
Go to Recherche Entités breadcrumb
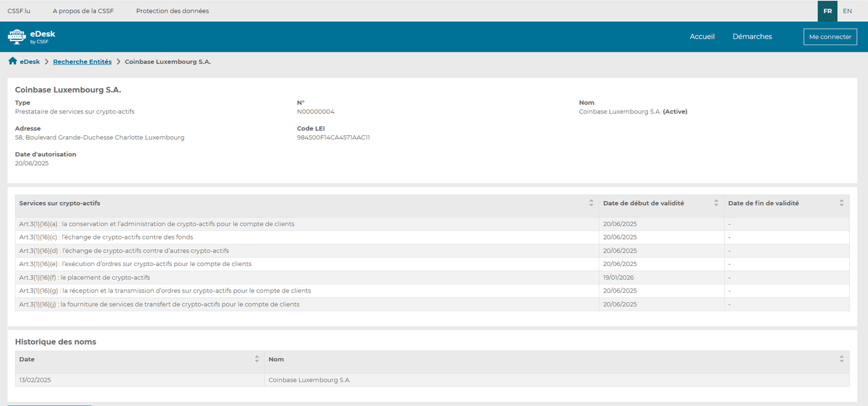coord(82,62)
